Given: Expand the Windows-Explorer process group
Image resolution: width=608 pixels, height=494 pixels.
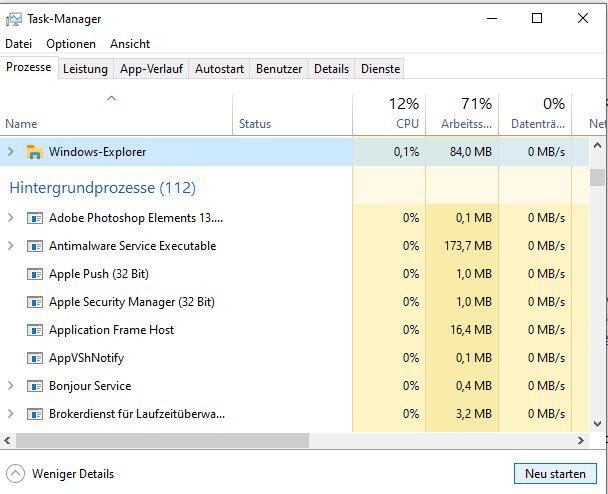Looking at the screenshot, I should point(11,152).
